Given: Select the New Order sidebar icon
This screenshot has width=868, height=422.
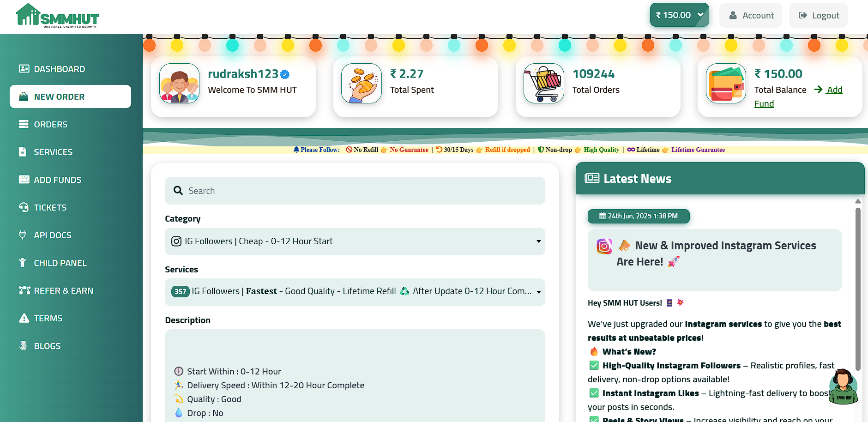Looking at the screenshot, I should point(23,96).
